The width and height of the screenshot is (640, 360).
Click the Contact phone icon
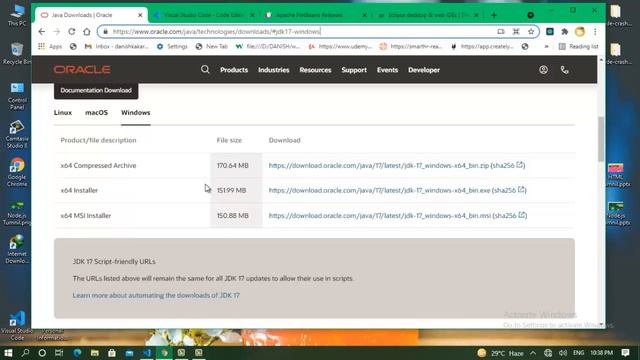(564, 70)
